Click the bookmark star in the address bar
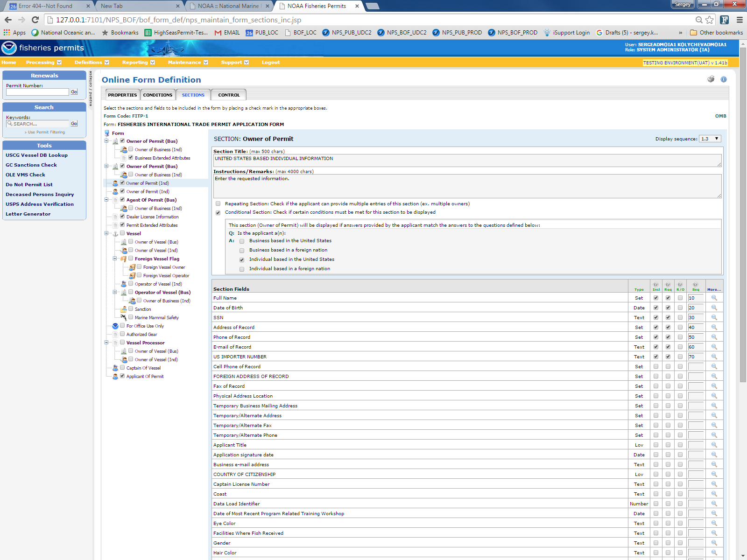The width and height of the screenshot is (747, 560). click(x=710, y=20)
